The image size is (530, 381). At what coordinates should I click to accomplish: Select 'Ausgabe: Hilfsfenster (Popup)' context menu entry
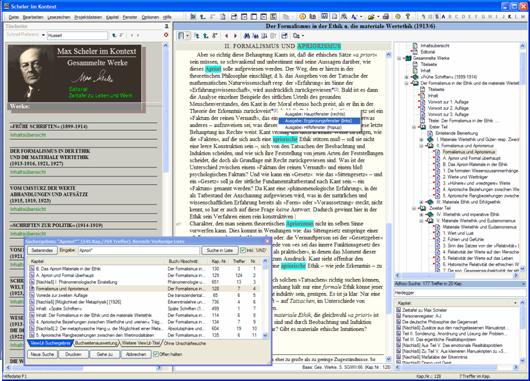click(319, 127)
